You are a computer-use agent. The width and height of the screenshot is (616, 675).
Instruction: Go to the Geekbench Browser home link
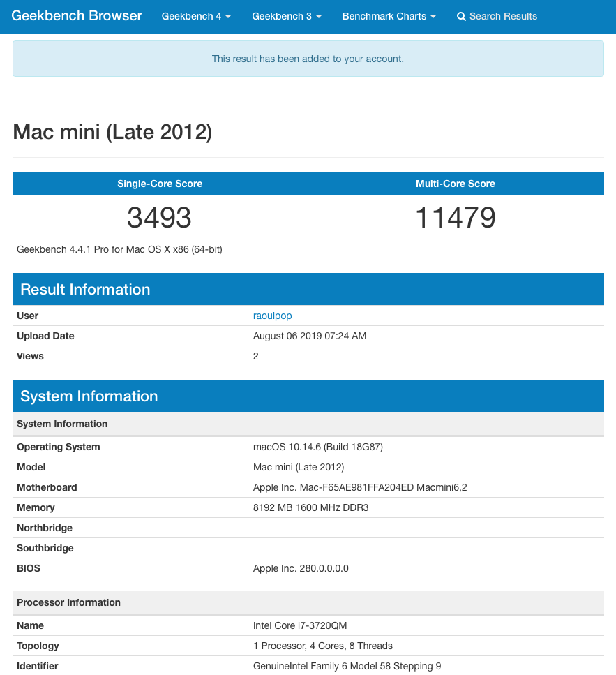[77, 15]
